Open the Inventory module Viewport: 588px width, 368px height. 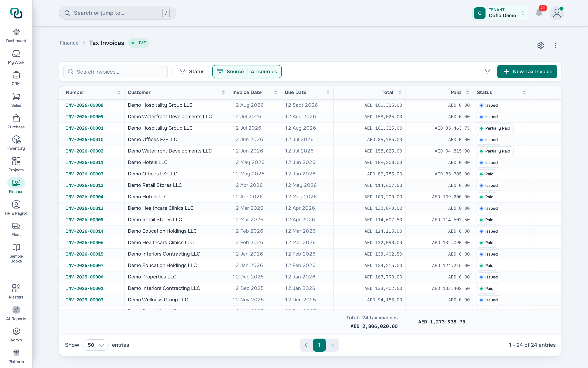16,143
